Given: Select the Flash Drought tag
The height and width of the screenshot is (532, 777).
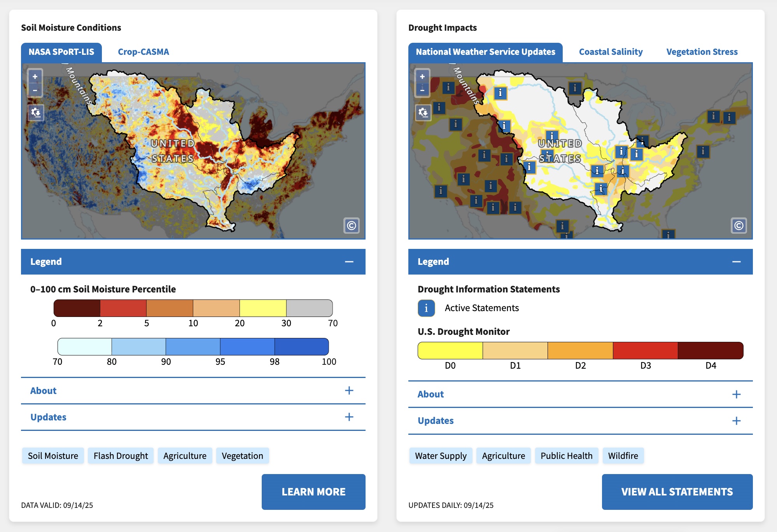Looking at the screenshot, I should [121, 456].
